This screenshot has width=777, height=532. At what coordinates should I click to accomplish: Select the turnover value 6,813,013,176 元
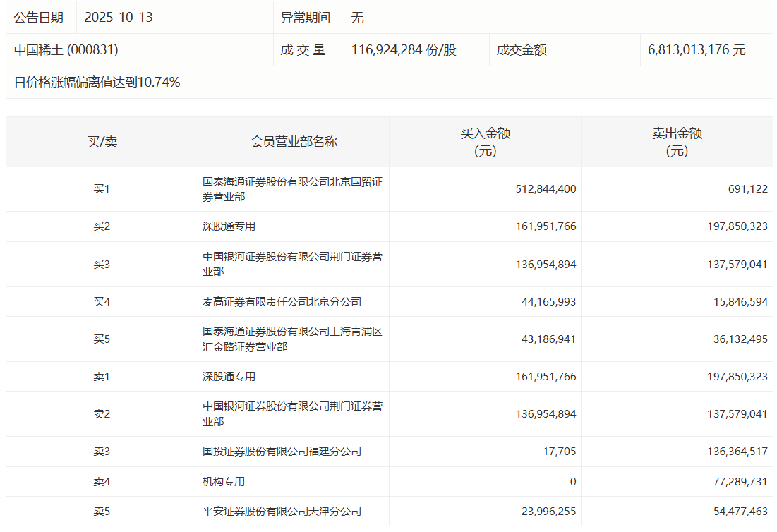[697, 50]
